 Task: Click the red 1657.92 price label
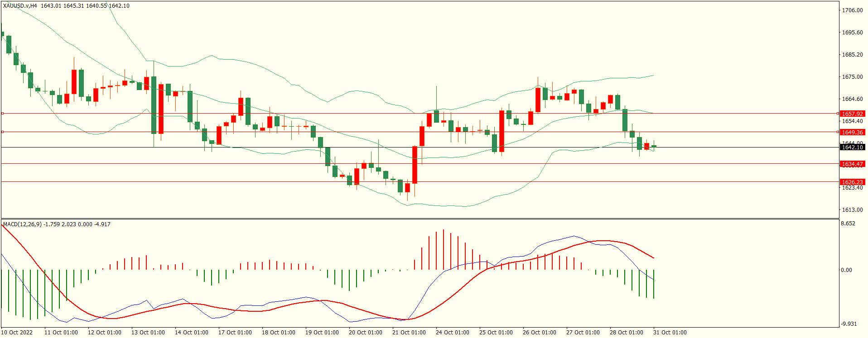point(852,114)
